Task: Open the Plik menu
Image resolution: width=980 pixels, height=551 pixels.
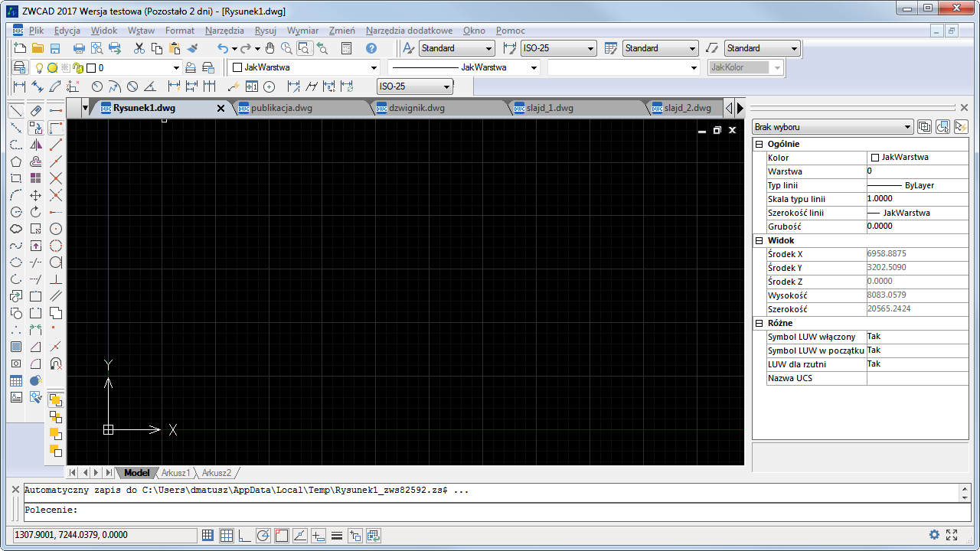Action: [36, 31]
